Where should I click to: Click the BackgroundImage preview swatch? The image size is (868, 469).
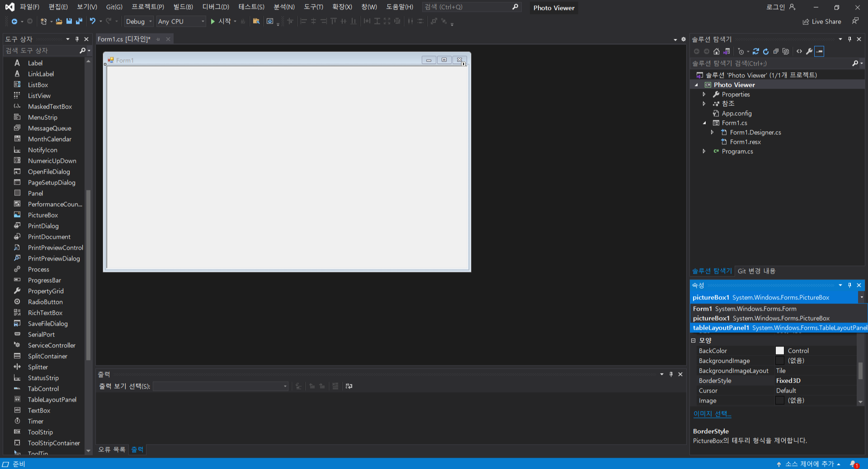click(780, 361)
